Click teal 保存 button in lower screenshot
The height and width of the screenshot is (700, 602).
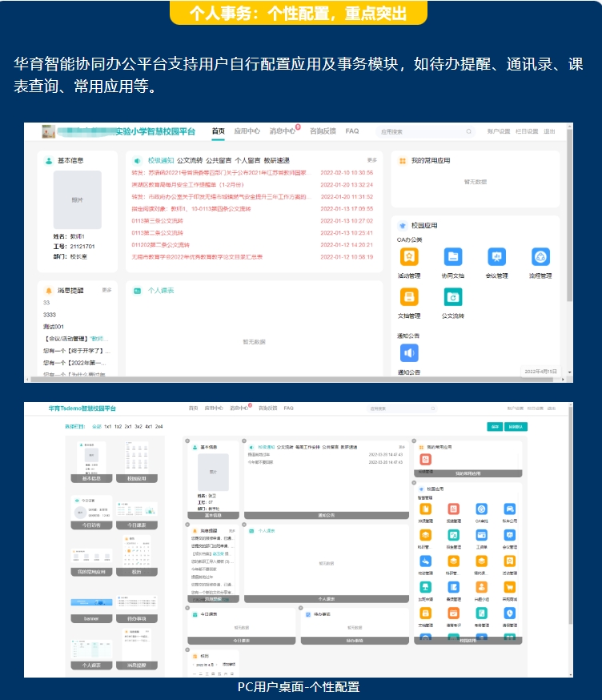click(495, 427)
